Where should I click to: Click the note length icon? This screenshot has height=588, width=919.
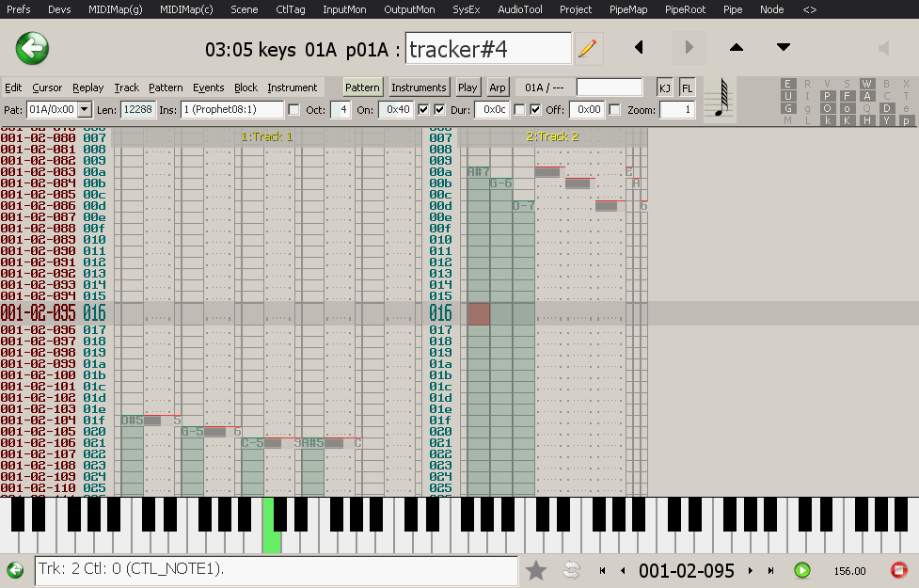721,99
